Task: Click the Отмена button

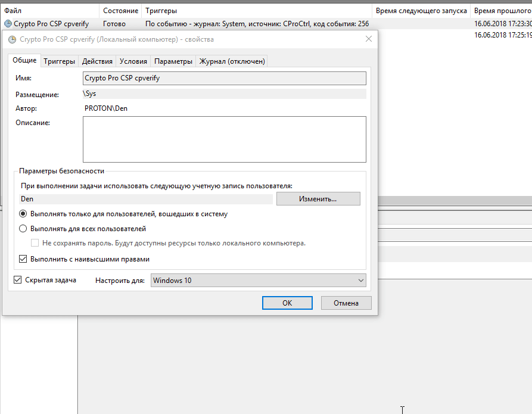Action: point(346,303)
